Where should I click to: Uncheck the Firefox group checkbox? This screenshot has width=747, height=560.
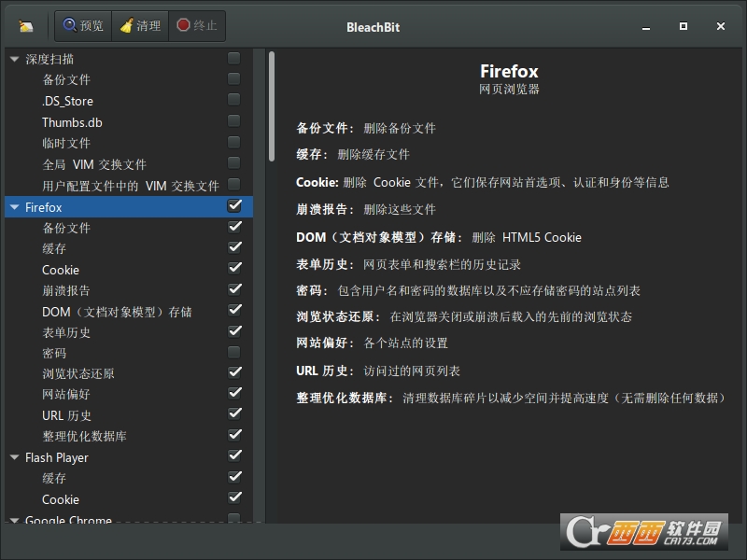pyautogui.click(x=234, y=205)
